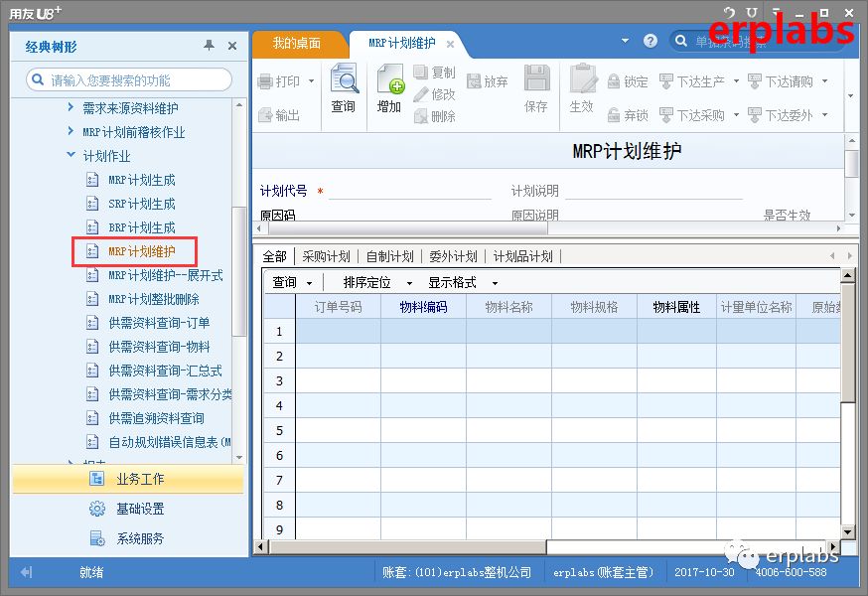The height and width of the screenshot is (596, 868).
Task: Switch to 基础设置 section
Action: [x=128, y=509]
